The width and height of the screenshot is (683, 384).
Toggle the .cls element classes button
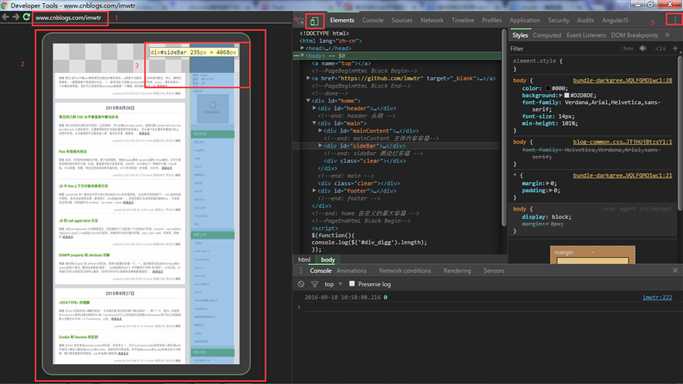(660, 49)
